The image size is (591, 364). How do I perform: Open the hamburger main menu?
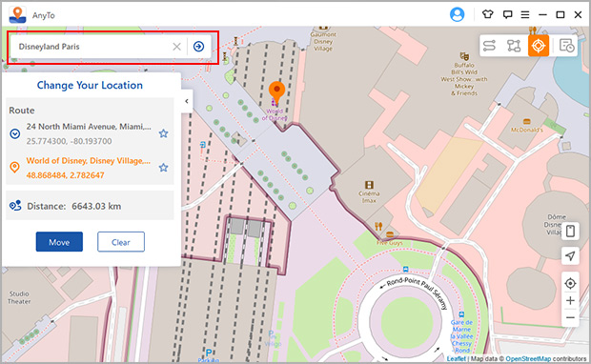525,14
